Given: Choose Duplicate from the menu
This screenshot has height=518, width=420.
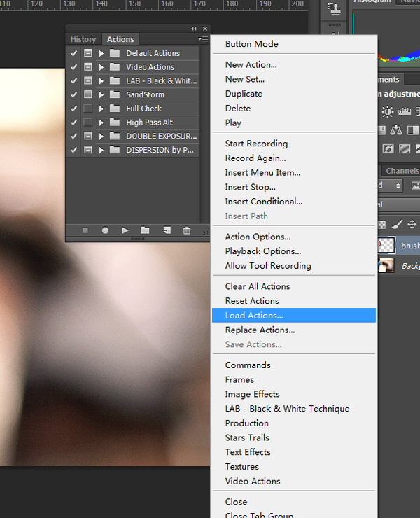Looking at the screenshot, I should point(294,94).
